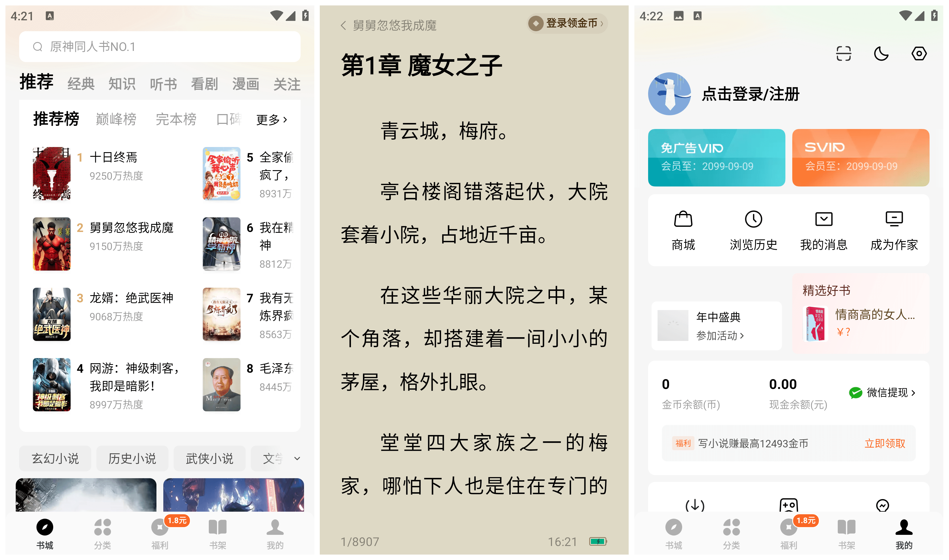Select the 巅峰榜 ranking tab

pyautogui.click(x=116, y=119)
